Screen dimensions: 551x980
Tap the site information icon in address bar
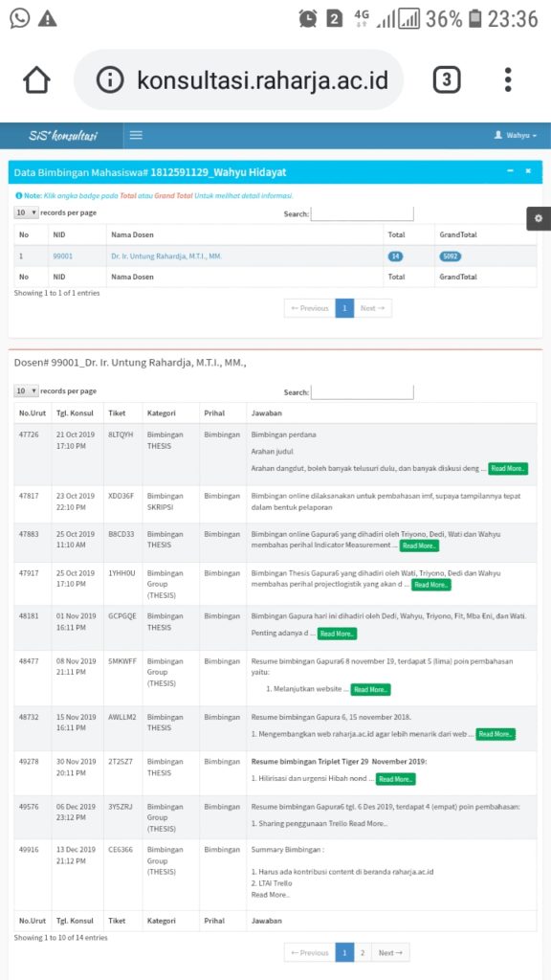coord(111,80)
